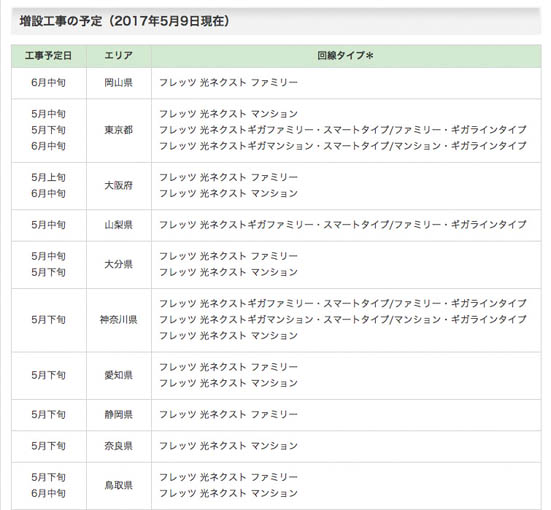Select the 愛知県 area cell

coord(118,375)
